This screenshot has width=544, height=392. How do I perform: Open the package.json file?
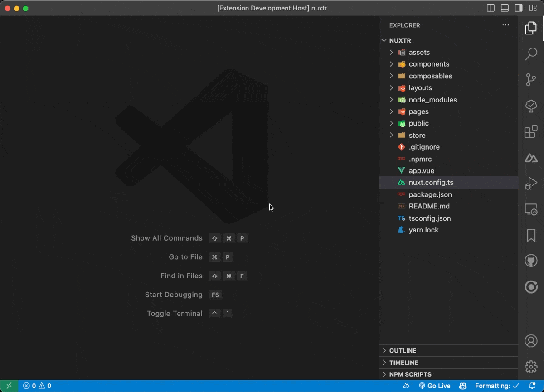(448, 194)
